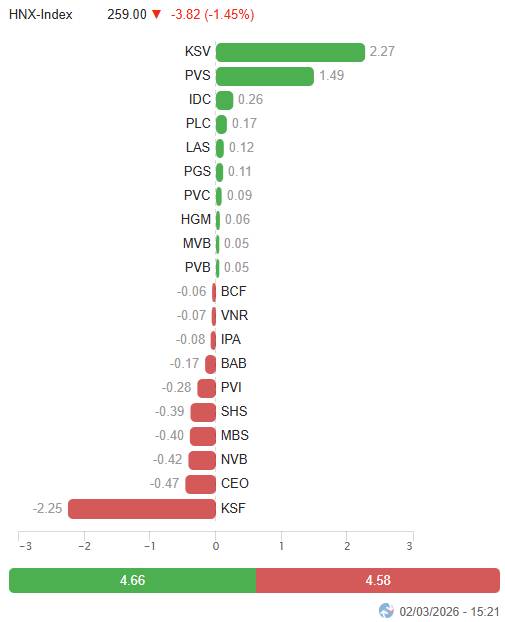Viewport: 505px width, 622px height.
Task: Click the 02/03/2026 - 15:21 timestamp
Action: click(449, 611)
